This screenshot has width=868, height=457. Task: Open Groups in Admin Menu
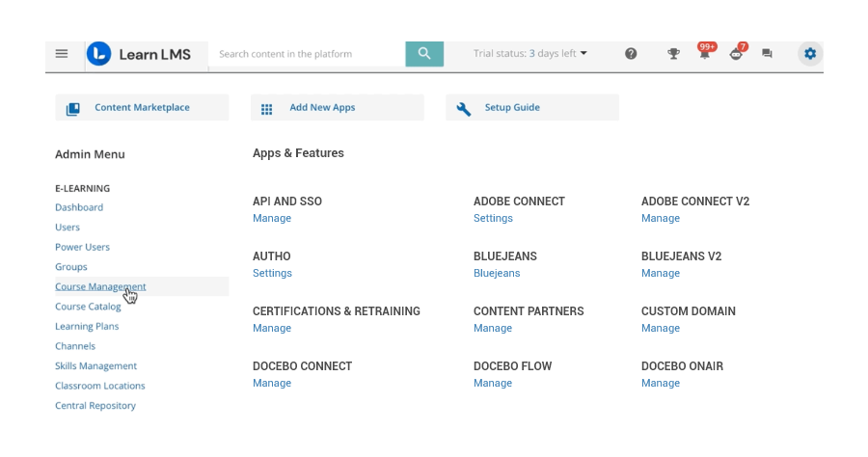point(70,267)
